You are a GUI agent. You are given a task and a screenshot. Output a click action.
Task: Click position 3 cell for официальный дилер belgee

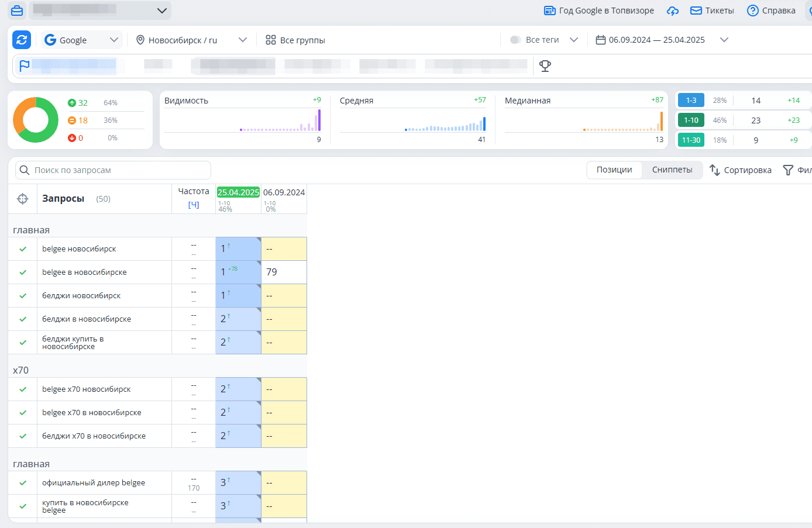click(238, 483)
